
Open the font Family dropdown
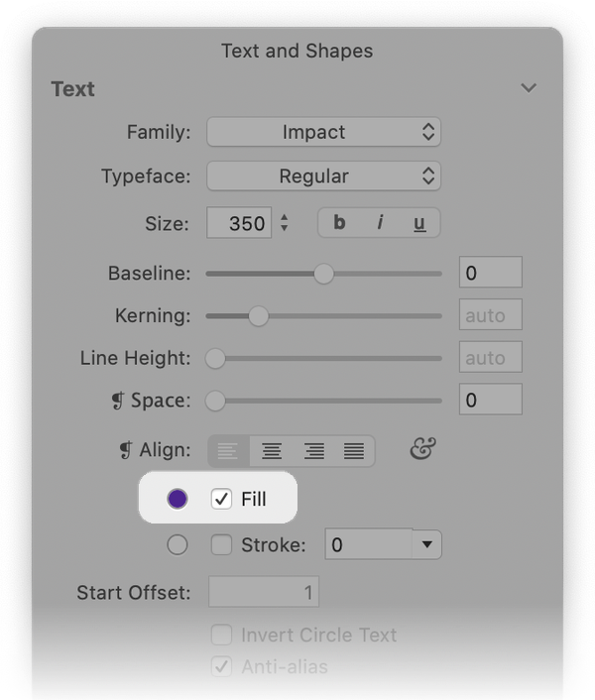pos(323,132)
